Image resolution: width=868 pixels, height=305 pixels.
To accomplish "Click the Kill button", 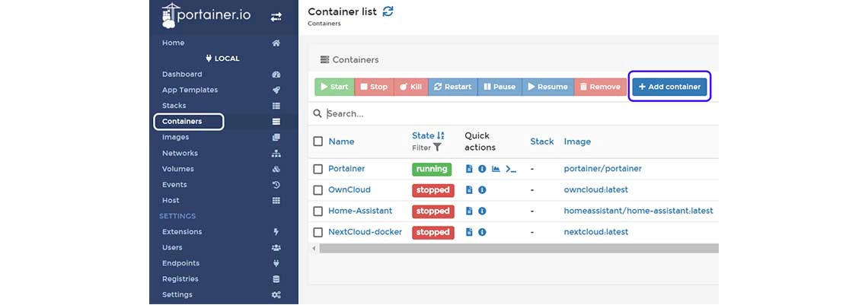I will pyautogui.click(x=410, y=87).
